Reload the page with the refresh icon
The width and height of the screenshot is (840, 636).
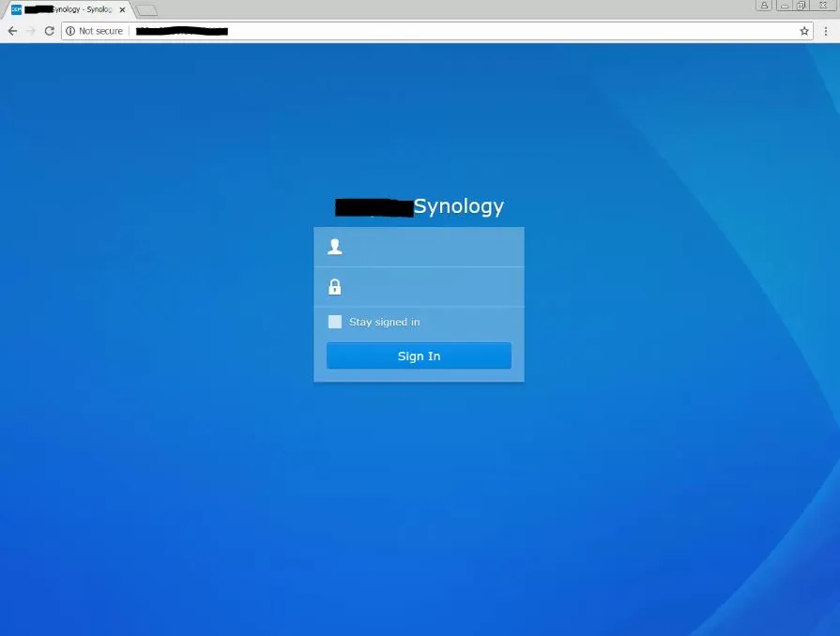pyautogui.click(x=50, y=31)
